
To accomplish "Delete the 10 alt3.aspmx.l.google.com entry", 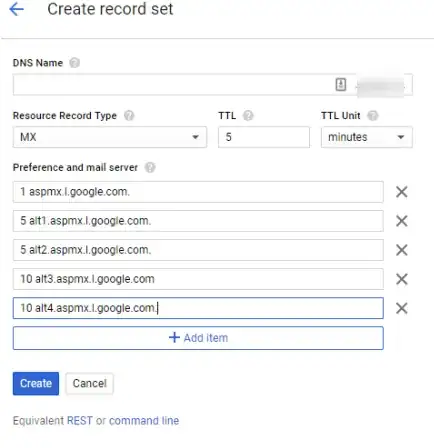I will pos(402,279).
